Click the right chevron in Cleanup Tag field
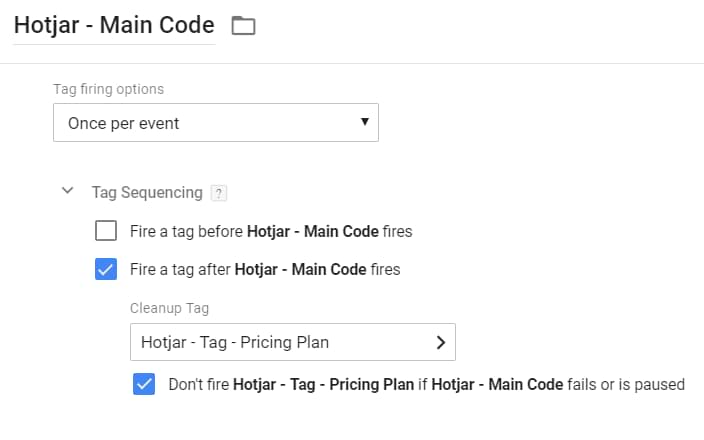This screenshot has width=704, height=440. (441, 343)
